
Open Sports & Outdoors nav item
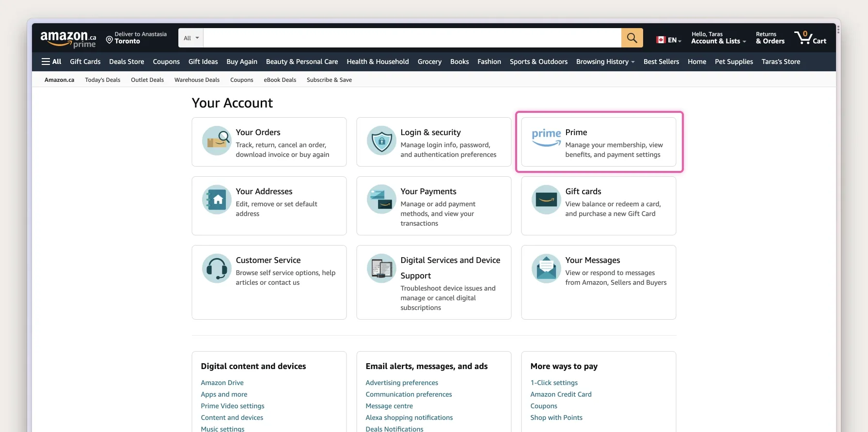pos(538,62)
